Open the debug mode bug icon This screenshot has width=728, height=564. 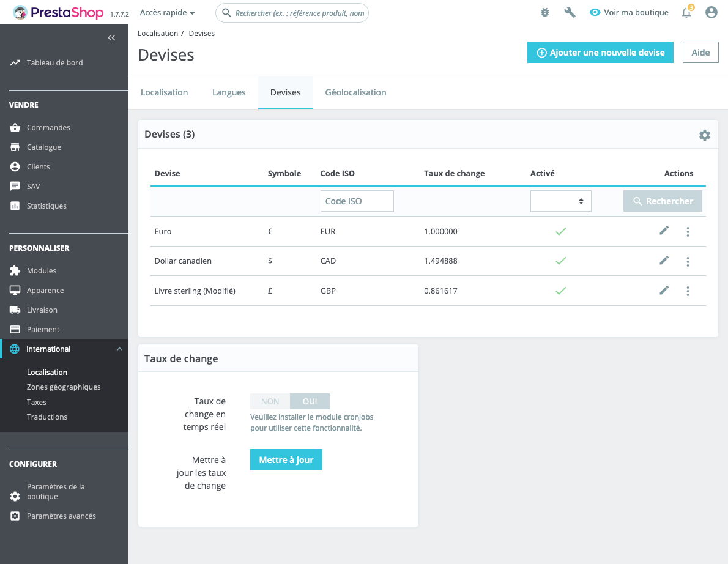tap(544, 12)
